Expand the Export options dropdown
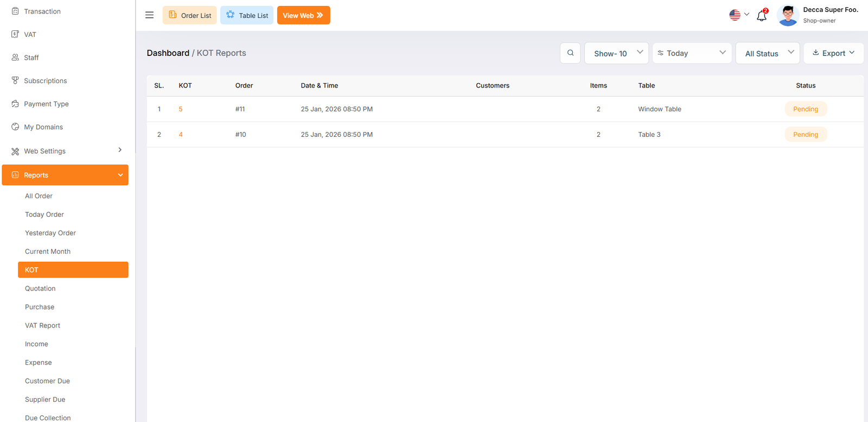This screenshot has width=868, height=422. (x=833, y=53)
